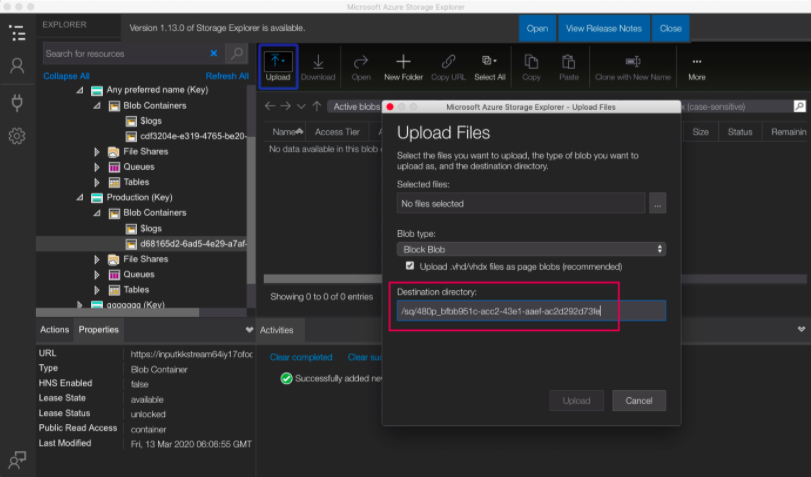The height and width of the screenshot is (477, 811).
Task: Click the Destination directory input field
Action: [x=530, y=311]
